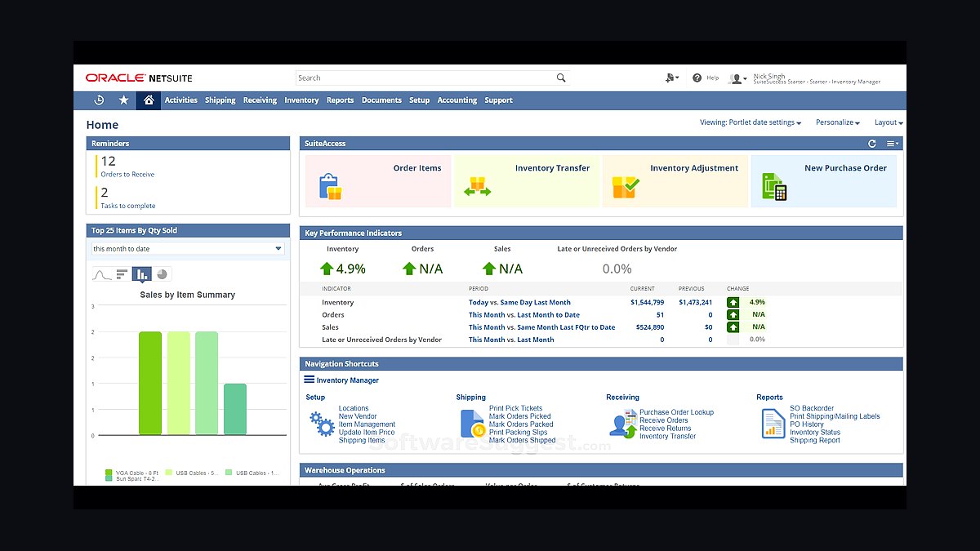Click the teal chart bar
This screenshot has height=551, width=980.
235,409
